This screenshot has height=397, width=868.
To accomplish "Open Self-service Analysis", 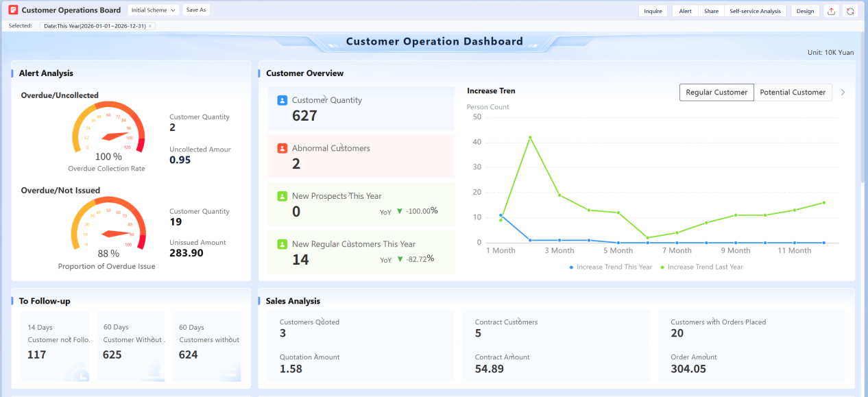I will tap(755, 11).
